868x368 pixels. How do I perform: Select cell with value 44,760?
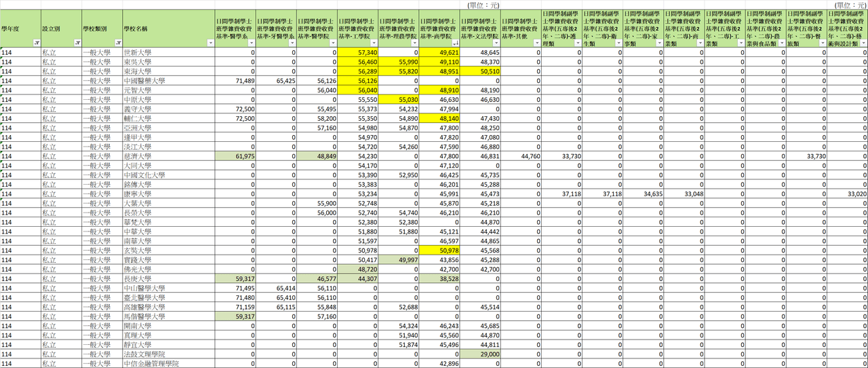tap(521, 157)
